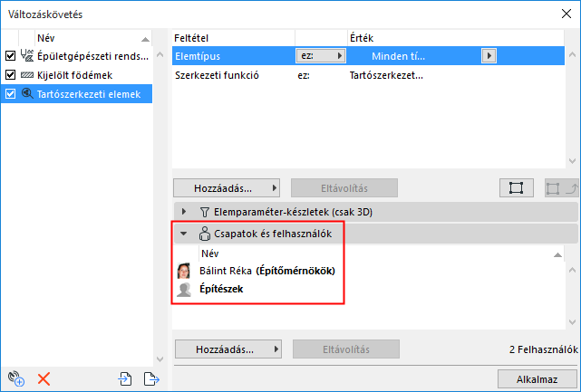This screenshot has width=581, height=392.
Task: Select the Építészek team row
Action: [x=369, y=289]
